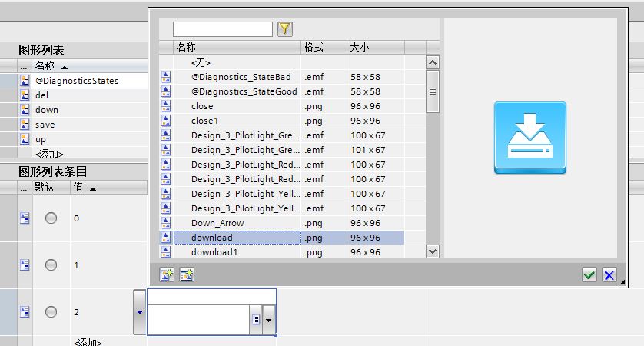Click the leftmost new graphic icon at bottom-left of popup
Viewport: 644px width, 346px height.
tap(166, 274)
